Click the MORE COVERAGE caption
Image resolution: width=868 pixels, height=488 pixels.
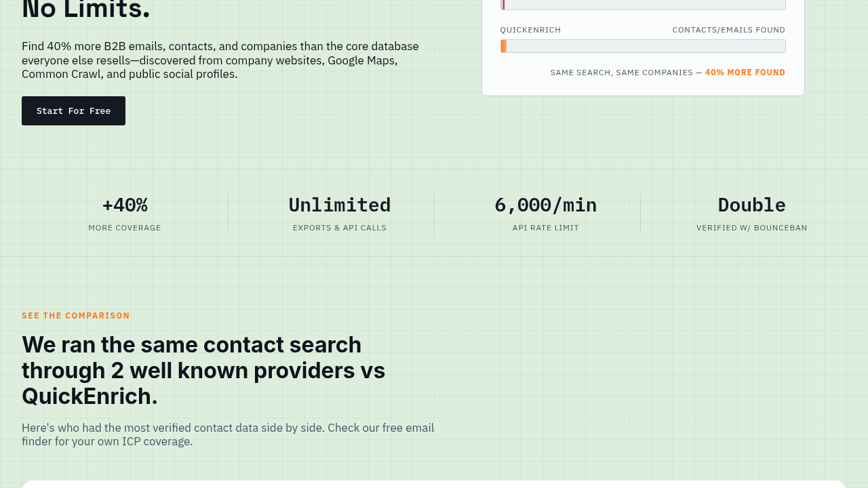125,228
